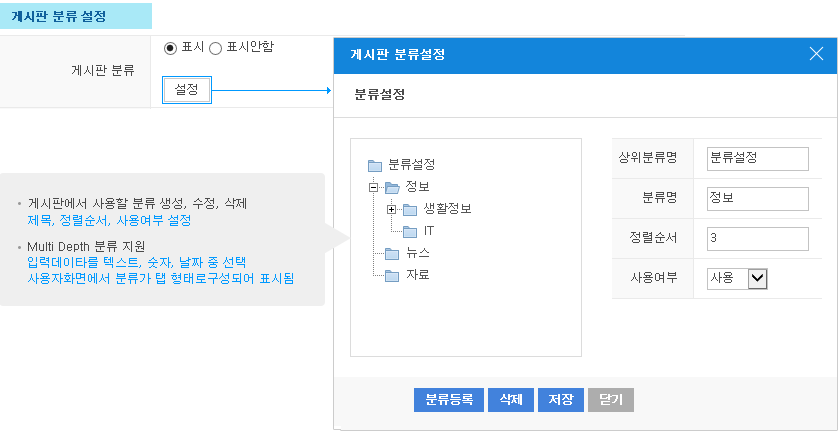Click the 설정 button
This screenshot has height=433, width=838.
click(x=187, y=90)
